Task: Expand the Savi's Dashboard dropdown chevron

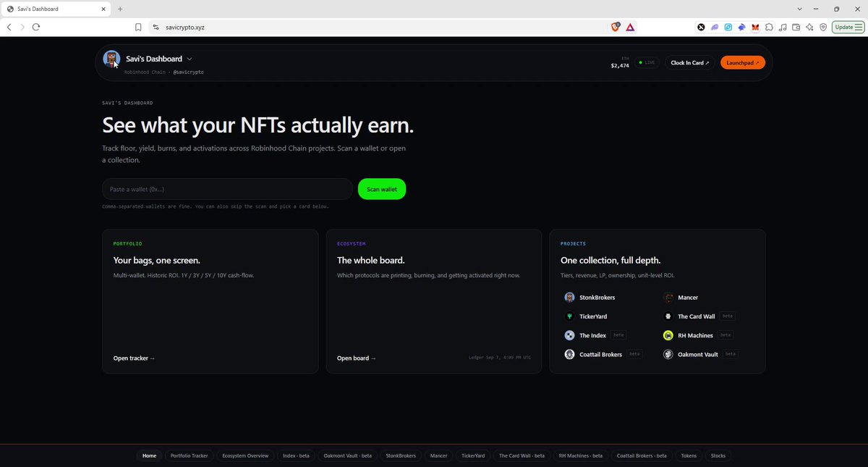Action: point(190,59)
